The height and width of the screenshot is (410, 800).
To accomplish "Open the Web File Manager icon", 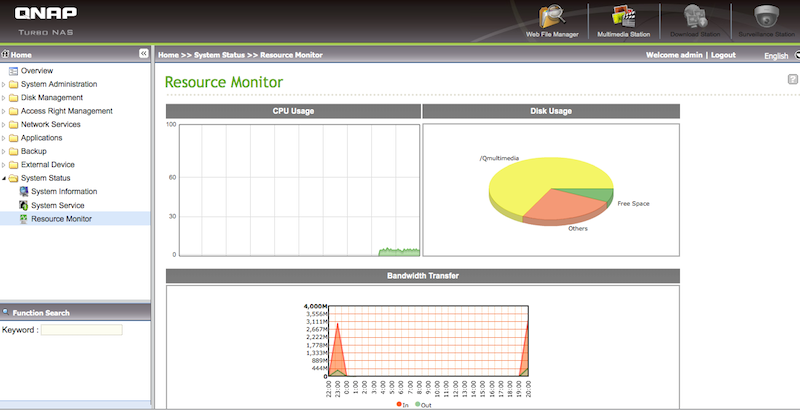I will pos(553,16).
